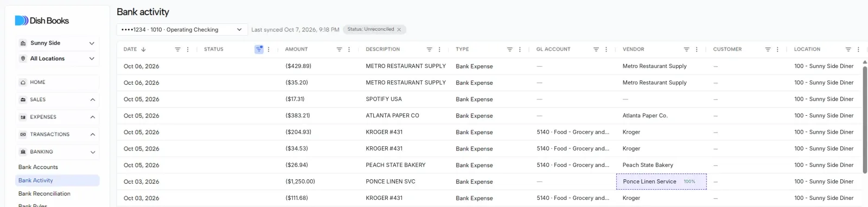
Task: Click the ($17.31) amount cell
Action: pyautogui.click(x=295, y=99)
